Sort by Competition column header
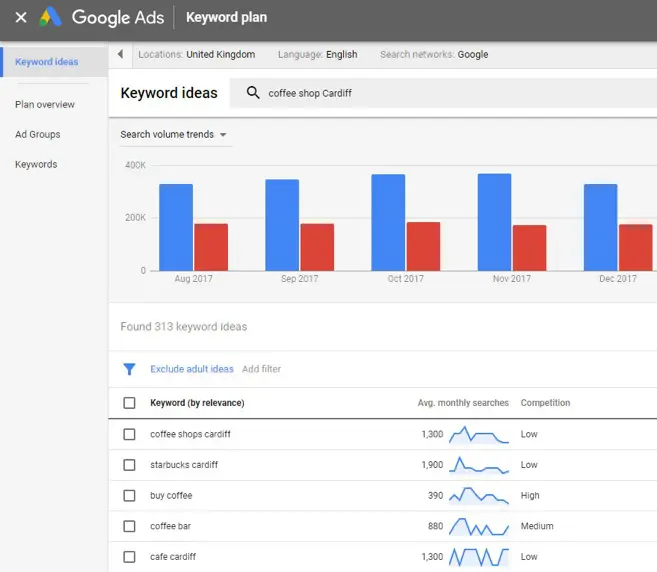The height and width of the screenshot is (572, 657). 545,403
